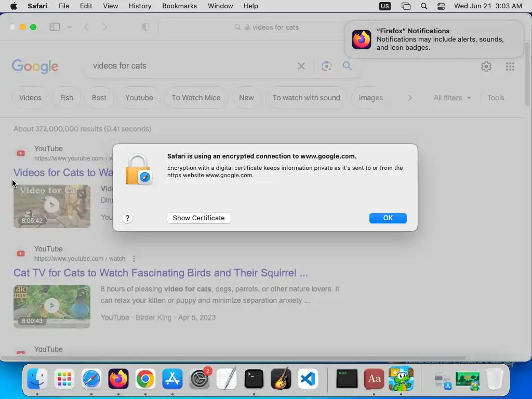The image size is (532, 399).
Task: Show more filter chips with right chevron
Action: tap(410, 98)
